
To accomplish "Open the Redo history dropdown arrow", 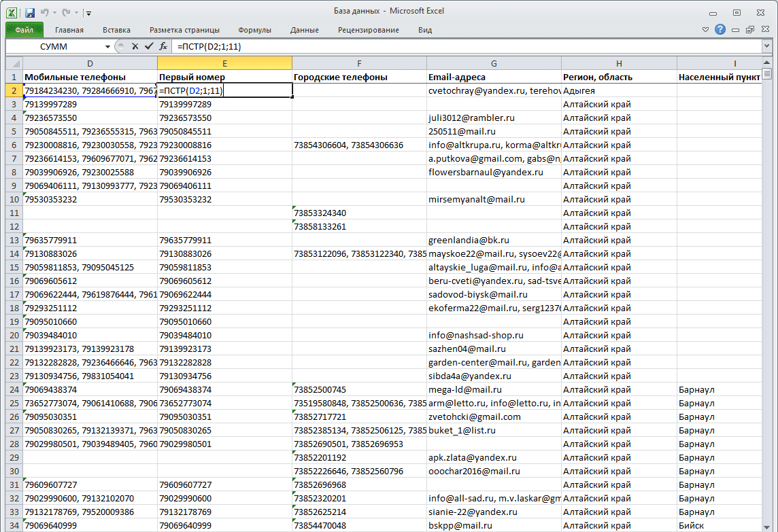I will [x=76, y=12].
